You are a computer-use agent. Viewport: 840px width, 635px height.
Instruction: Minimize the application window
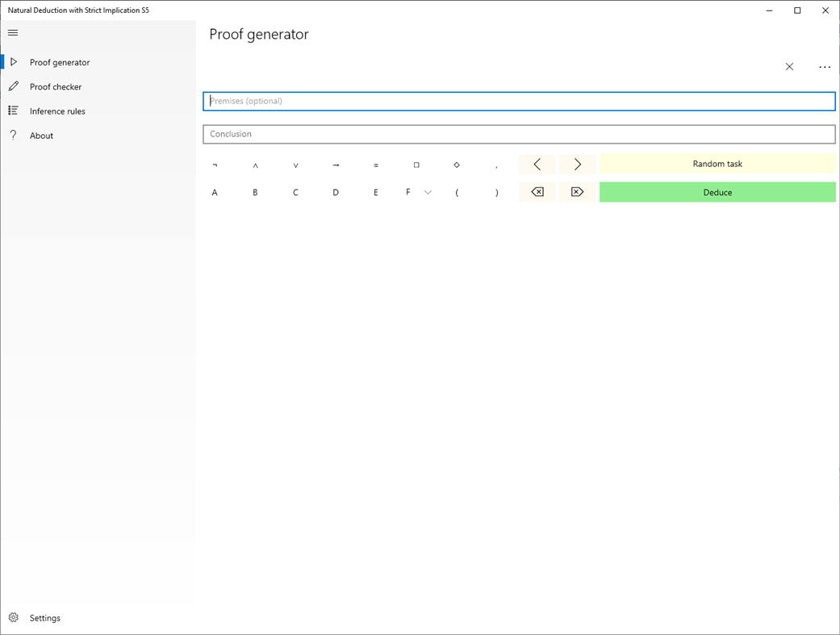[x=769, y=10]
